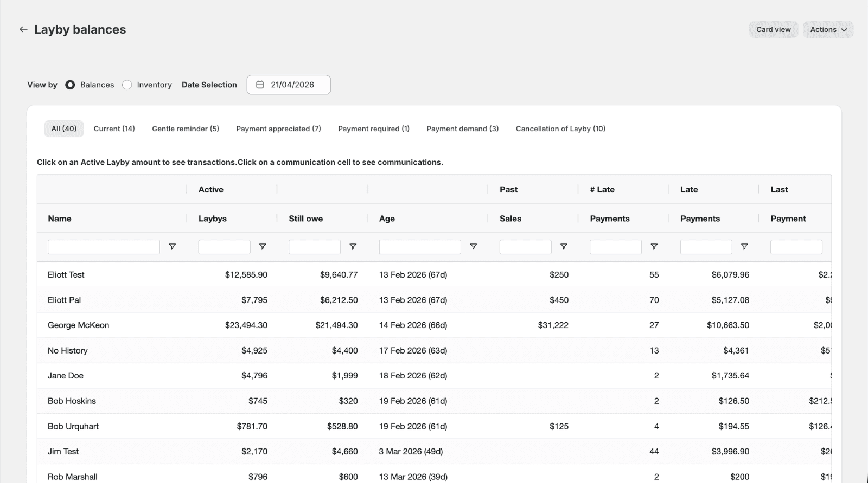The width and height of the screenshot is (868, 488).
Task: Click the Card view button
Action: (774, 29)
